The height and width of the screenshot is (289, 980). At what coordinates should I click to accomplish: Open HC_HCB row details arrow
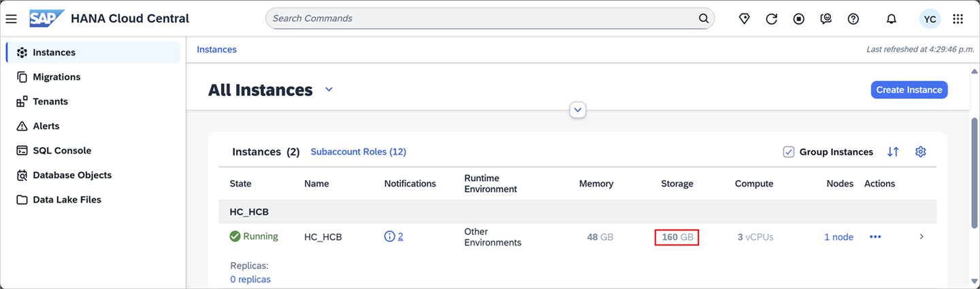(x=921, y=237)
